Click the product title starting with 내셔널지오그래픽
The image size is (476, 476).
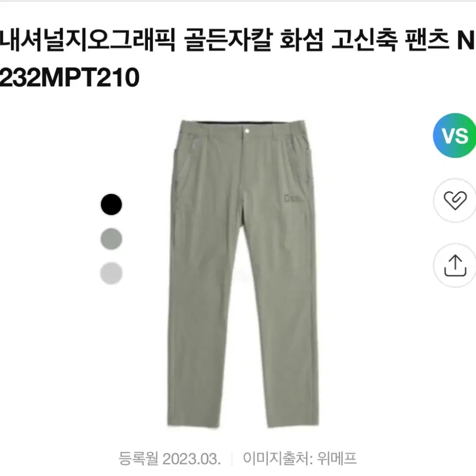[237, 59]
